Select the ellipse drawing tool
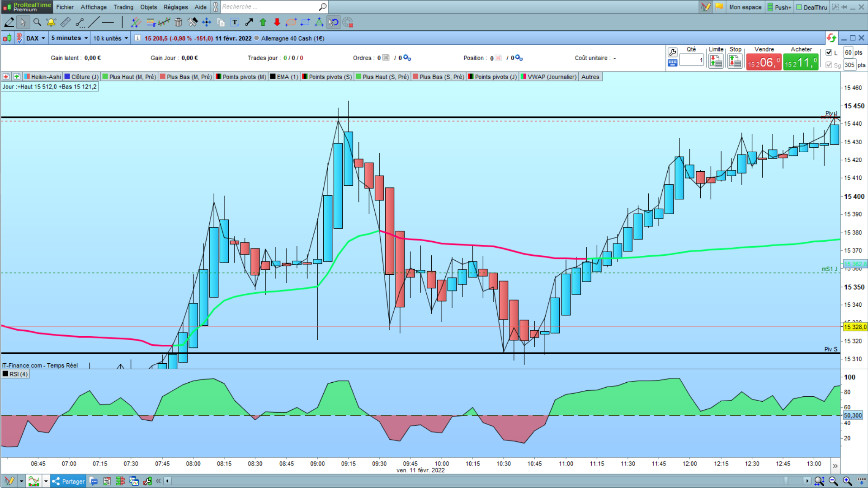Screen dimensions: 868x488 coord(291,22)
